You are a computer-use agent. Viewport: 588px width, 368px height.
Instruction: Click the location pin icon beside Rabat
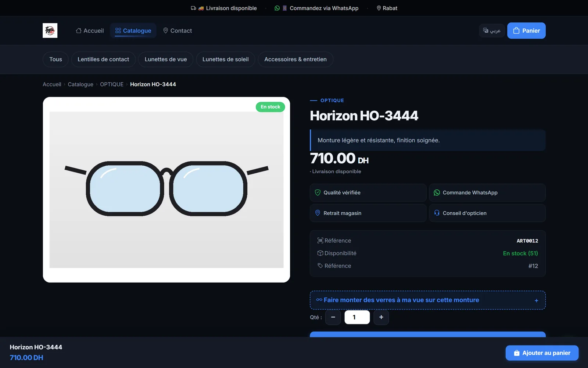point(379,8)
